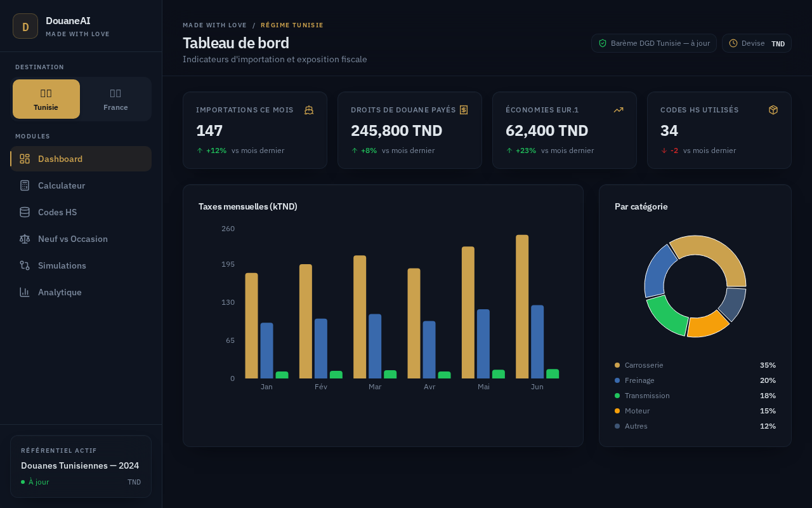Image resolution: width=812 pixels, height=508 pixels.
Task: Click the +12% up arrow icon
Action: click(x=200, y=150)
